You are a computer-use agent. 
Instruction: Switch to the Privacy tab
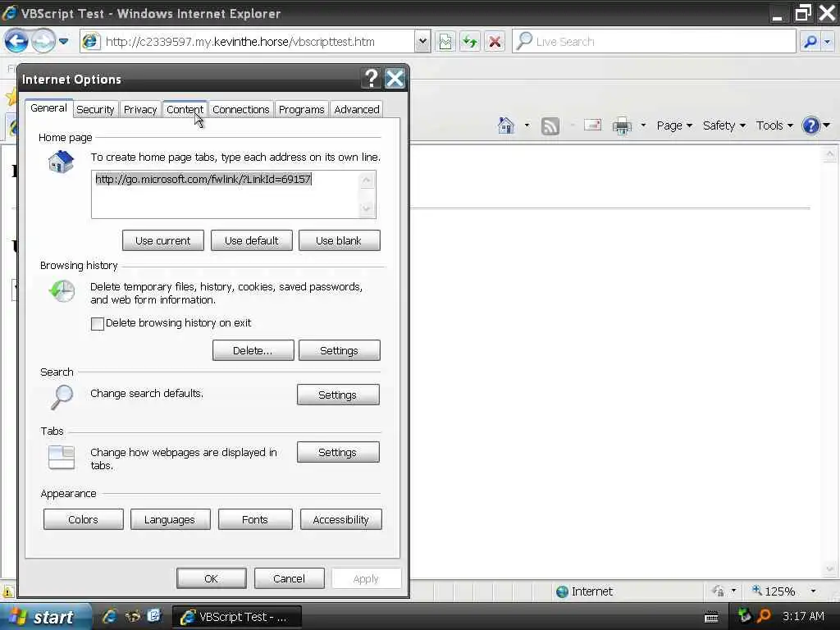[140, 109]
